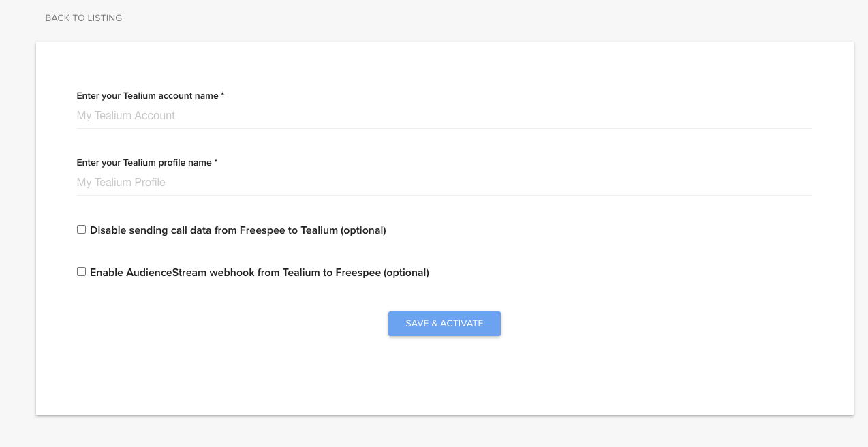Toggle the Freespee to Tealium call data checkbox
Viewport: 868px width, 447px height.
(81, 229)
